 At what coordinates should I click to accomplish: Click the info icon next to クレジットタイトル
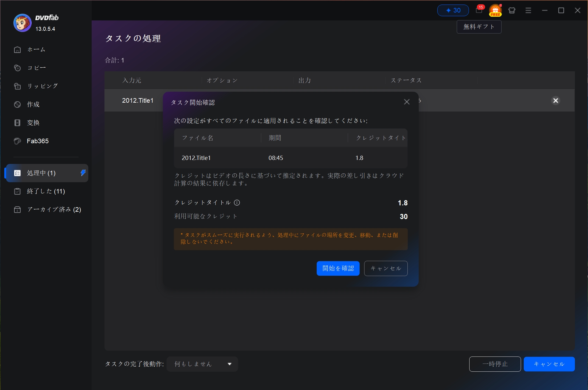(237, 203)
